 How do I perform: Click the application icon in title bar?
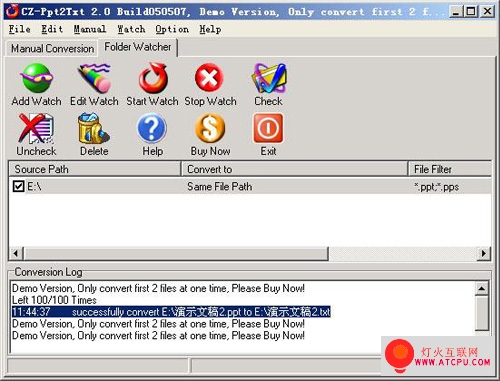point(12,12)
